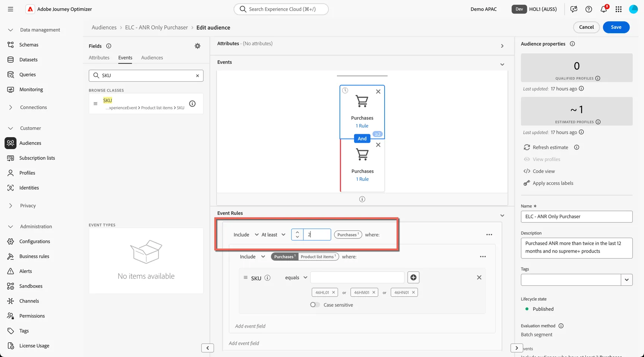Open Schemas in the sidebar
The width and height of the screenshot is (644, 357).
[29, 45]
